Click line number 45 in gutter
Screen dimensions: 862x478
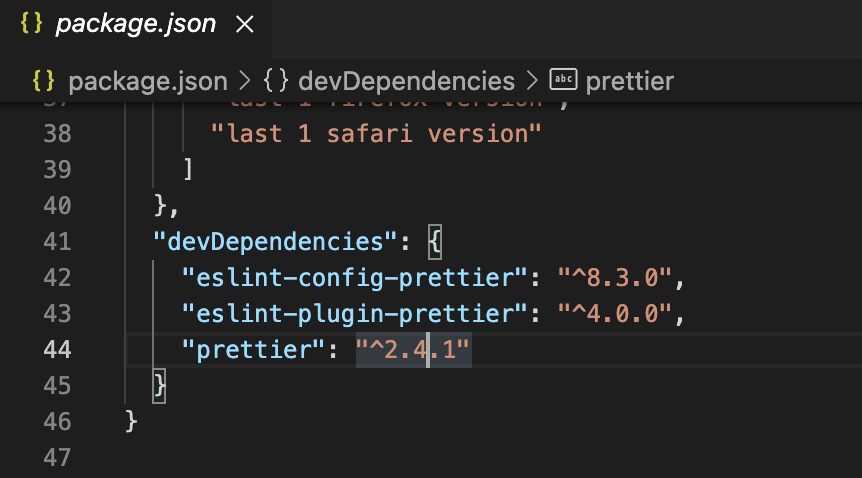click(57, 386)
